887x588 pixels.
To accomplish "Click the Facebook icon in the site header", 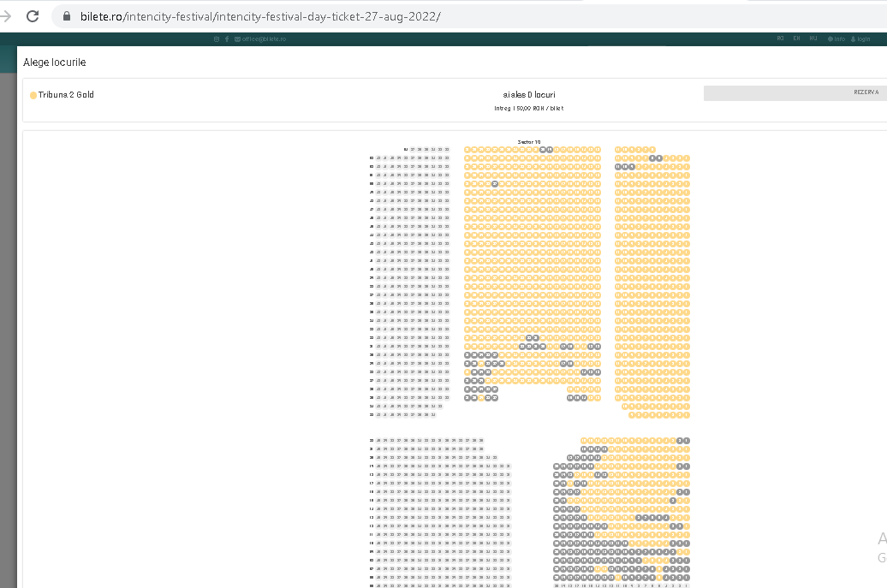I will click(x=226, y=39).
